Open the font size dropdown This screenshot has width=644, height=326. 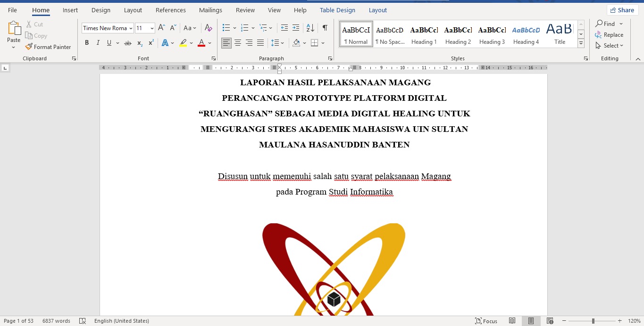pyautogui.click(x=152, y=28)
